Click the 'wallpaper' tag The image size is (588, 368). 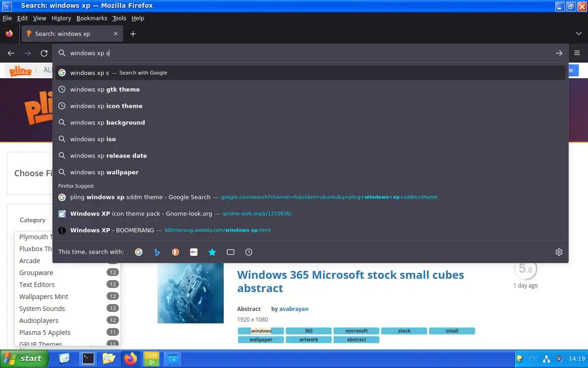pyautogui.click(x=261, y=339)
